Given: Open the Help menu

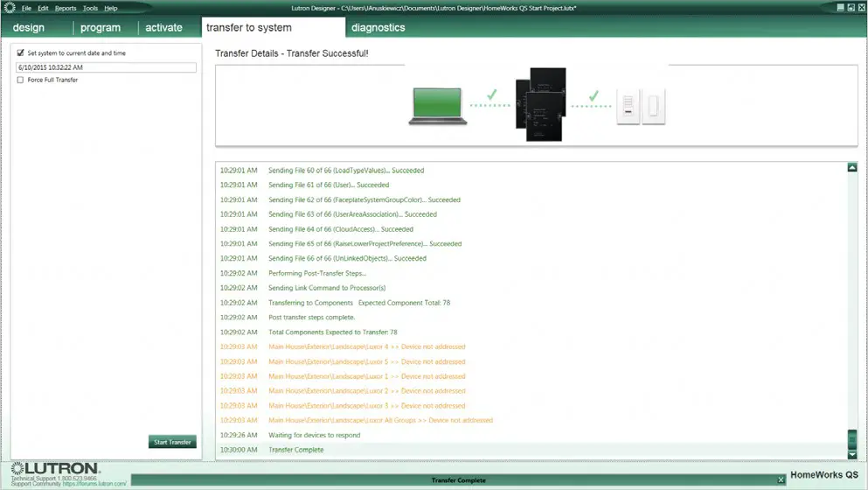Looking at the screenshot, I should pyautogui.click(x=111, y=9).
